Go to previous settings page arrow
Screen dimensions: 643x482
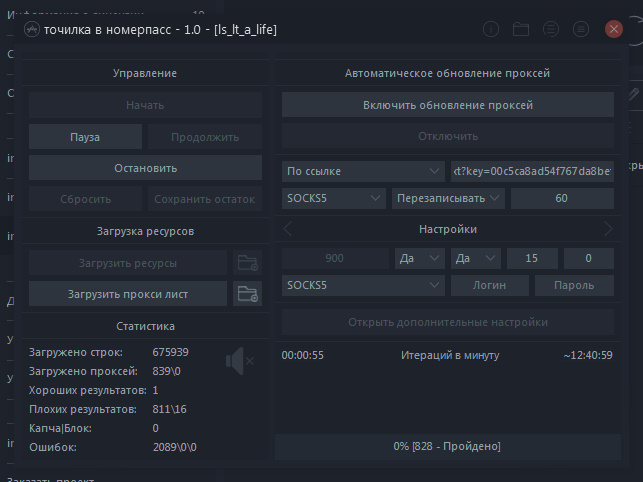pos(289,229)
